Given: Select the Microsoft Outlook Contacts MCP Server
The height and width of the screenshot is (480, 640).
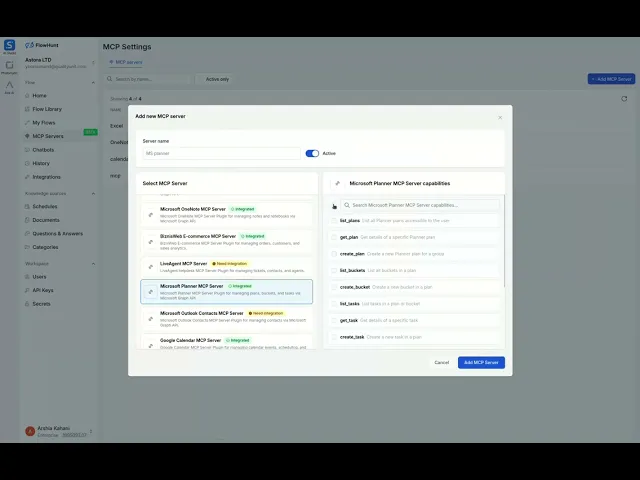Looking at the screenshot, I should pos(227,319).
